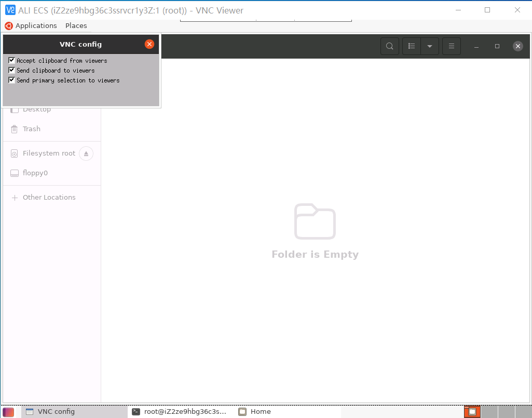Click the VNC Viewer title bar logo
Screen dimensions: 532x418
(x=10, y=10)
